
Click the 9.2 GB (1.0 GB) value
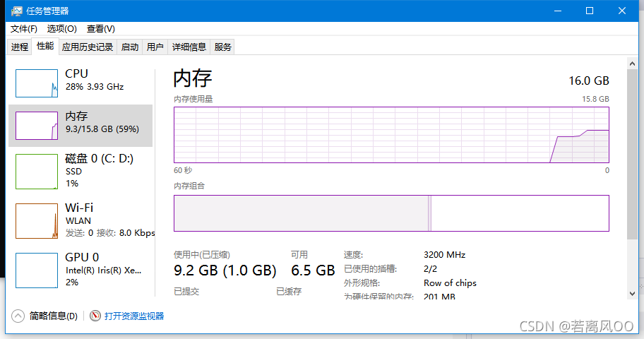[x=225, y=270]
